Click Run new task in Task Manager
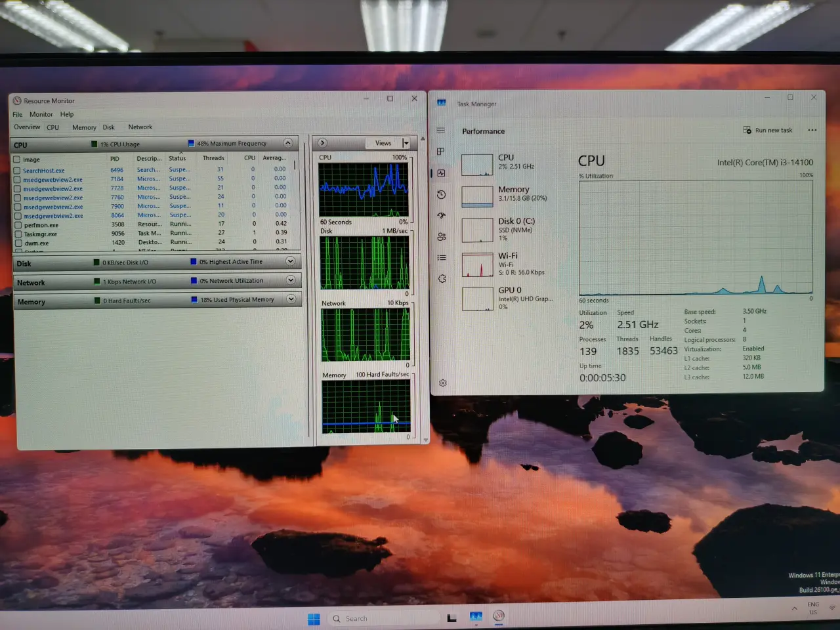 point(768,130)
